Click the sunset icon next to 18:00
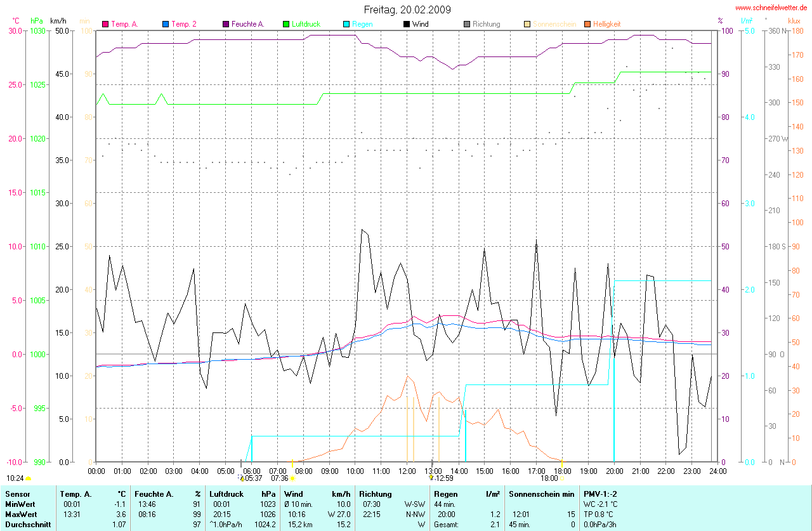 (562, 478)
